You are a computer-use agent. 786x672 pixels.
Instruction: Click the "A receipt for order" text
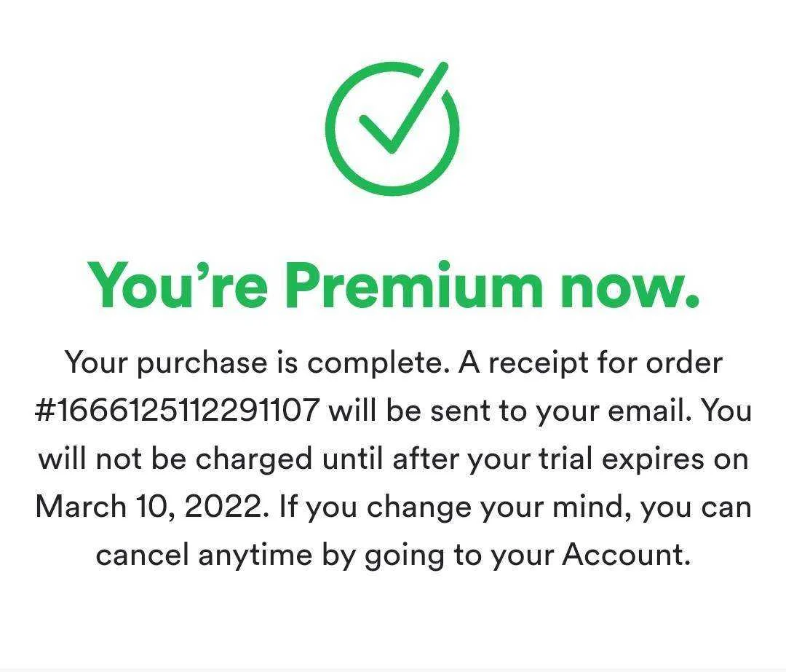pyautogui.click(x=590, y=363)
